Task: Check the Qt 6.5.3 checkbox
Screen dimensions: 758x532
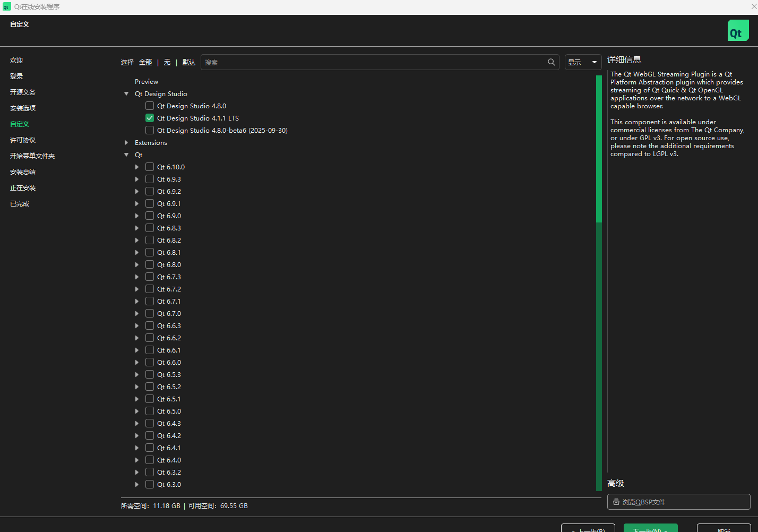Action: 150,374
